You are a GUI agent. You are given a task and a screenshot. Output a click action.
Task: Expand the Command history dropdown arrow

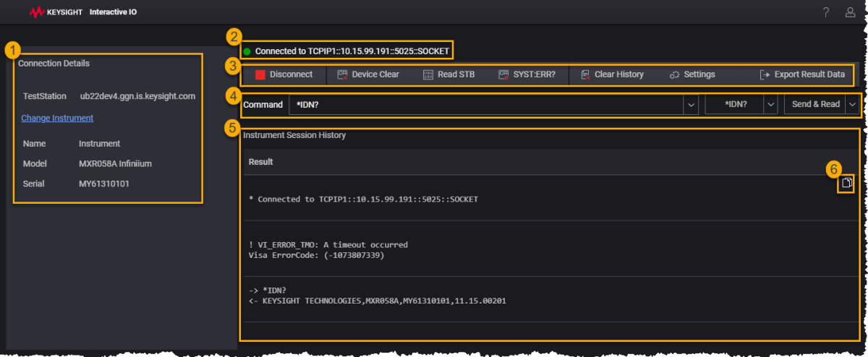(x=691, y=105)
